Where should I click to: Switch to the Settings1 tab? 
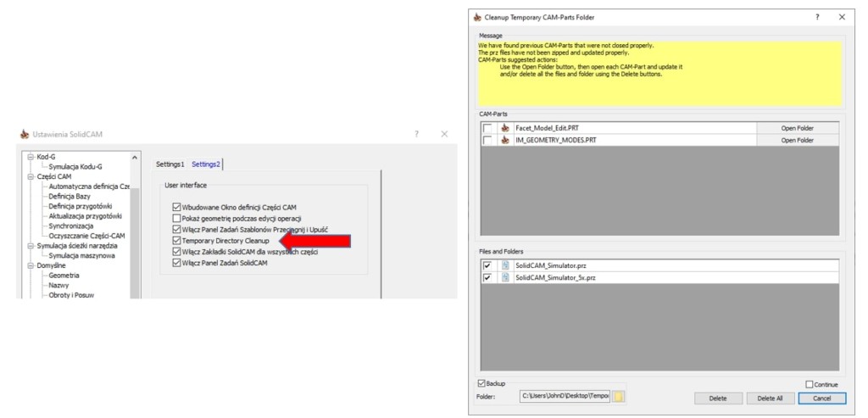[170, 164]
